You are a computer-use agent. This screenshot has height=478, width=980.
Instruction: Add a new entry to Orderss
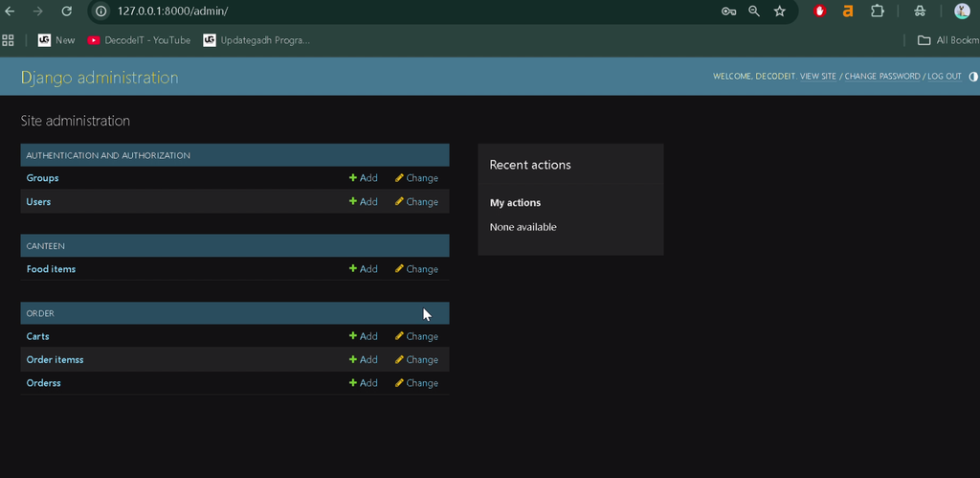363,383
